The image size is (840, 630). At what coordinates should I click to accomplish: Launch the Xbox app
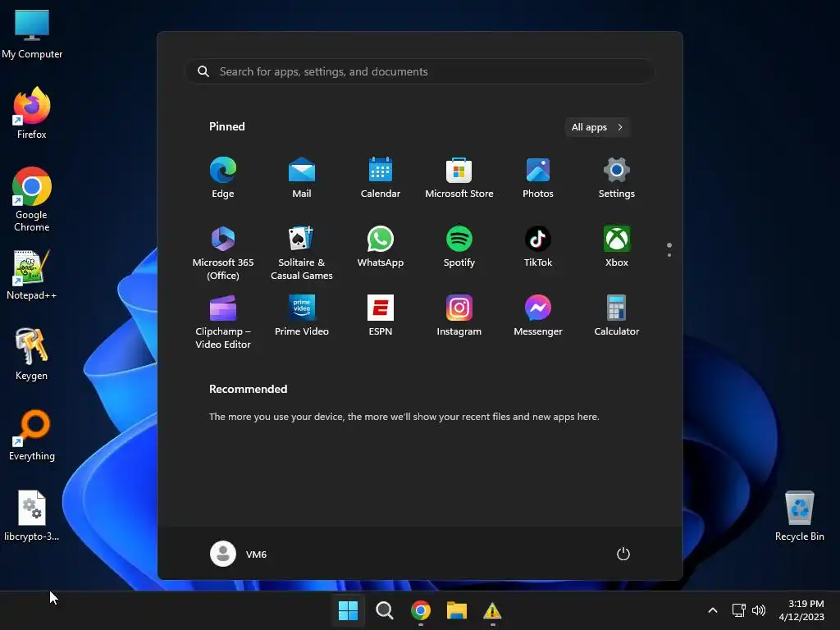coord(617,247)
